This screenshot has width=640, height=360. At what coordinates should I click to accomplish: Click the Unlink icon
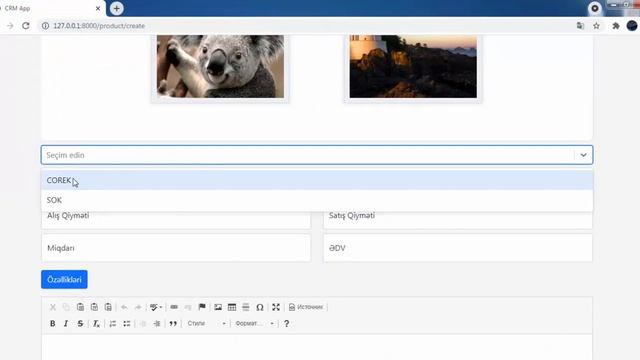tap(188, 307)
